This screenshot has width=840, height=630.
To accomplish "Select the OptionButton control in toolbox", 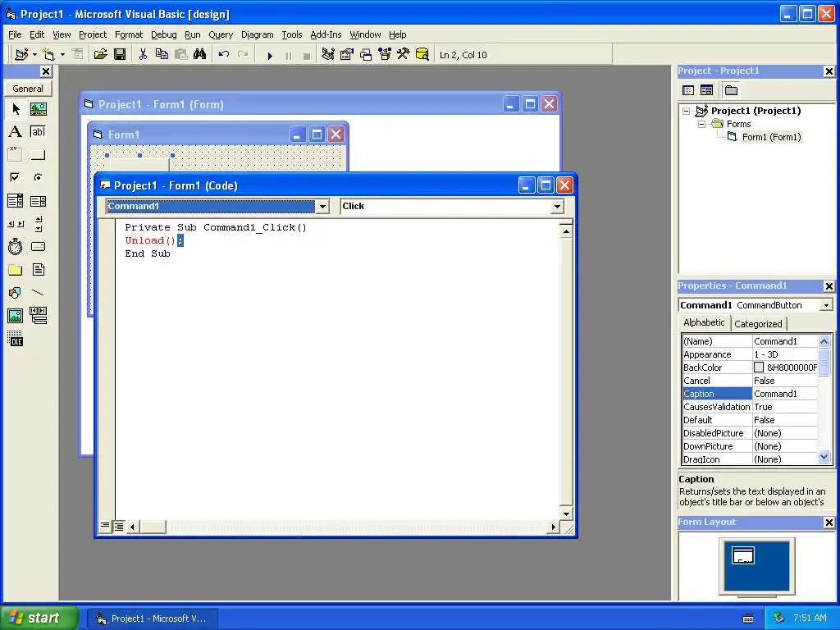I will (x=38, y=177).
